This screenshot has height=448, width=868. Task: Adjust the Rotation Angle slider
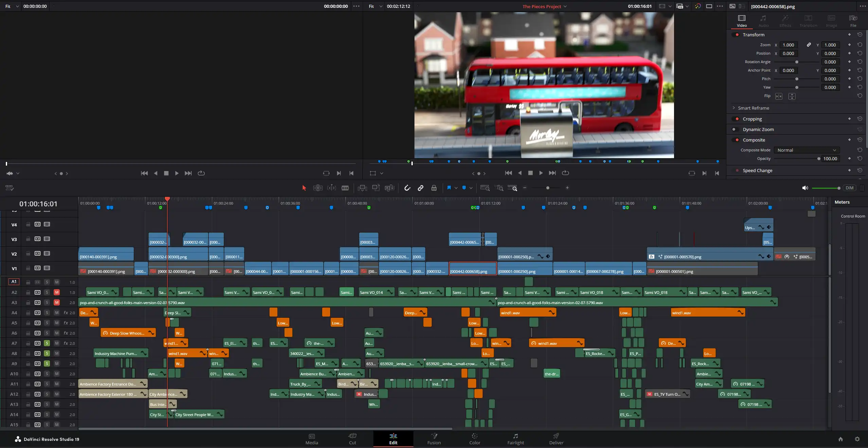[797, 62]
